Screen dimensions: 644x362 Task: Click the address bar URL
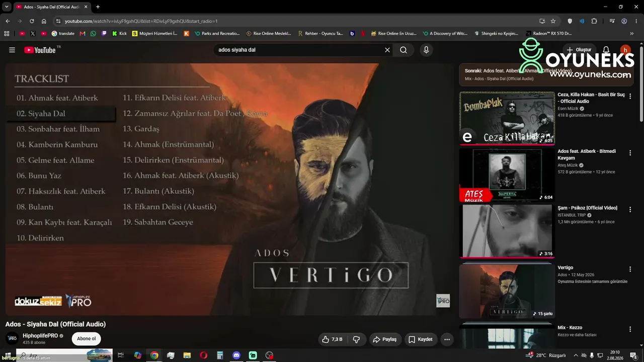[141, 21]
